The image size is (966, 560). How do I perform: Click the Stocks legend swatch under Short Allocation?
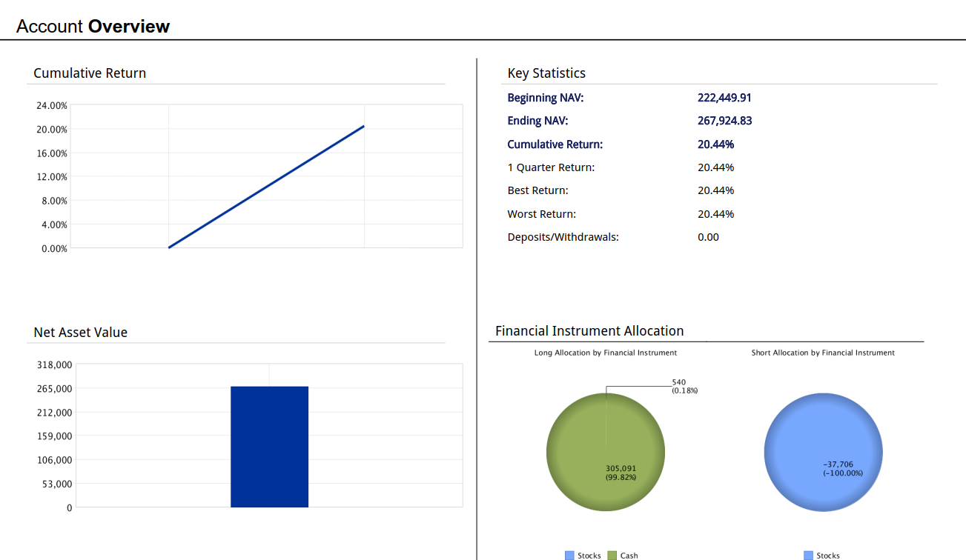pos(808,556)
